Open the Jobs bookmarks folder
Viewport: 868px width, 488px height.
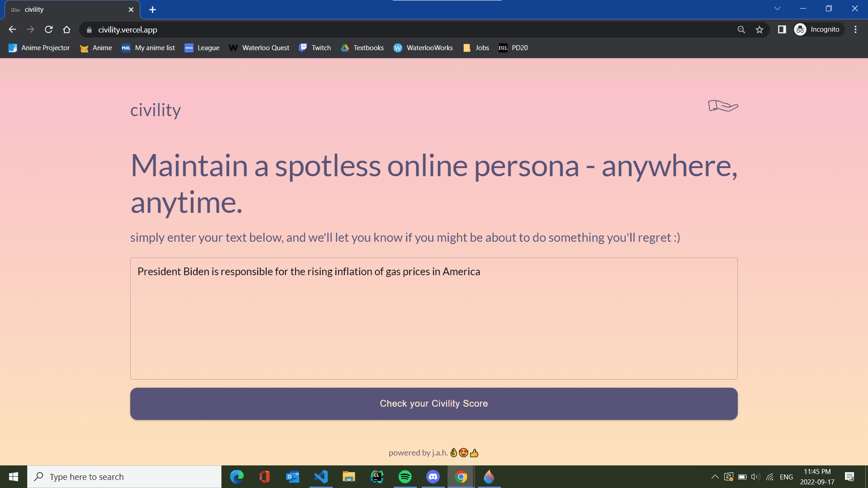pyautogui.click(x=476, y=48)
